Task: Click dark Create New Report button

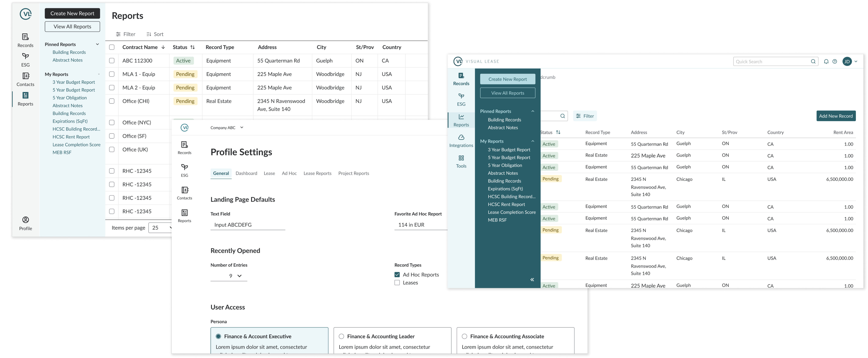Action: click(72, 14)
